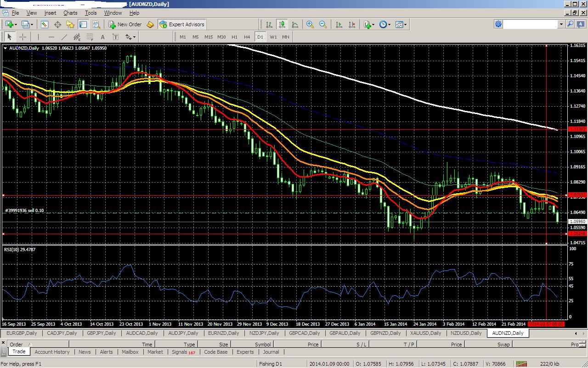This screenshot has width=588, height=368.
Task: Open the Data Window crosshair icon
Action: 58,24
